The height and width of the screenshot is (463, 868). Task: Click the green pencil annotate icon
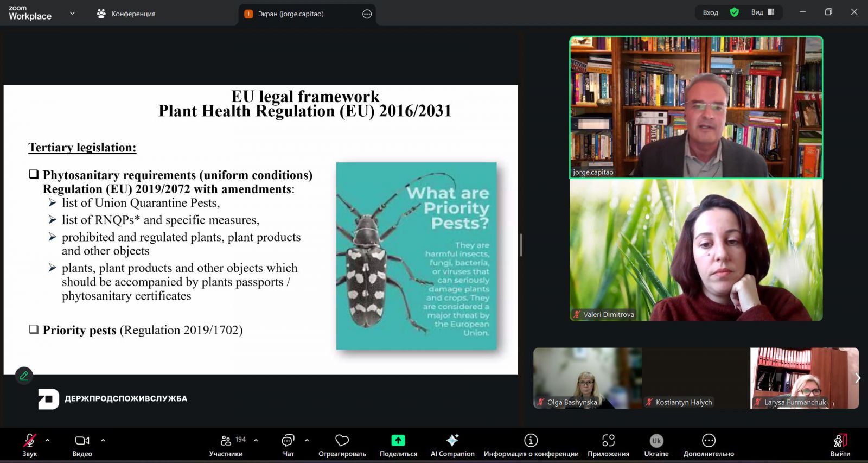[x=24, y=376]
